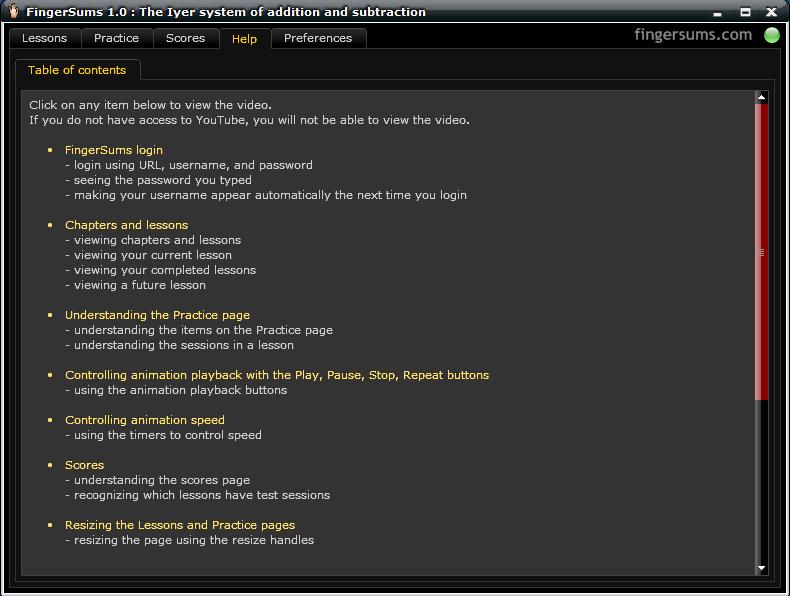Screen dimensions: 790x596
Task: Open Controlling animation speed help topic
Action: pyautogui.click(x=144, y=420)
